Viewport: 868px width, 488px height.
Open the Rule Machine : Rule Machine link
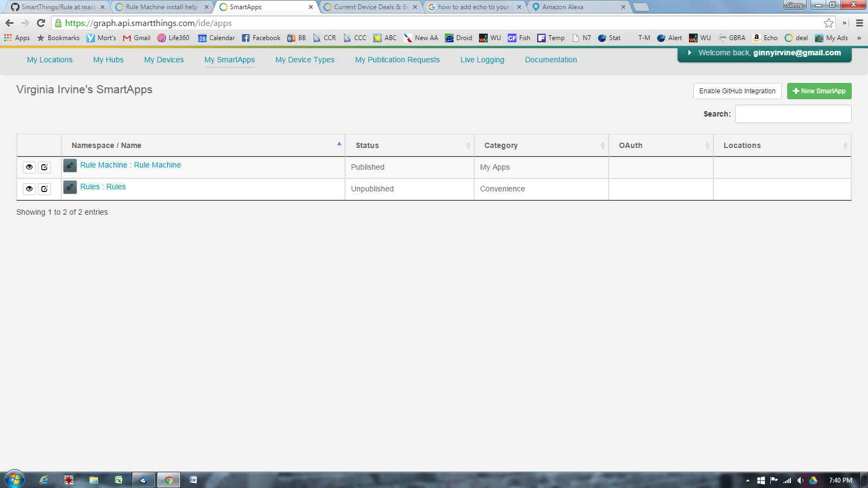click(x=131, y=165)
